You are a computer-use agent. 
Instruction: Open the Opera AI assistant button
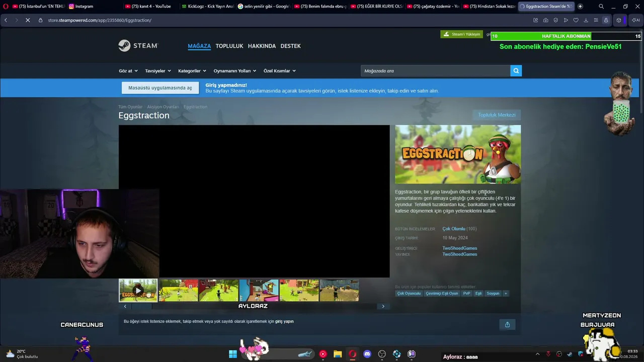pos(636,20)
